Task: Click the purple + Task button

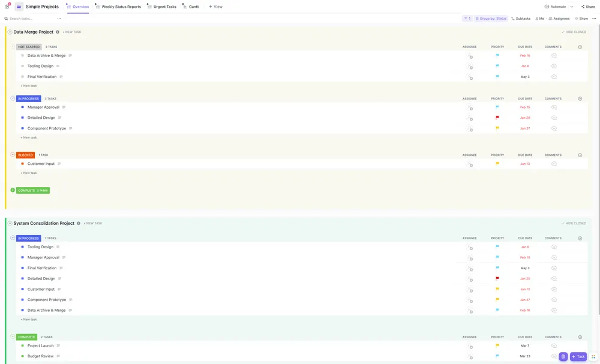Action: point(578,357)
